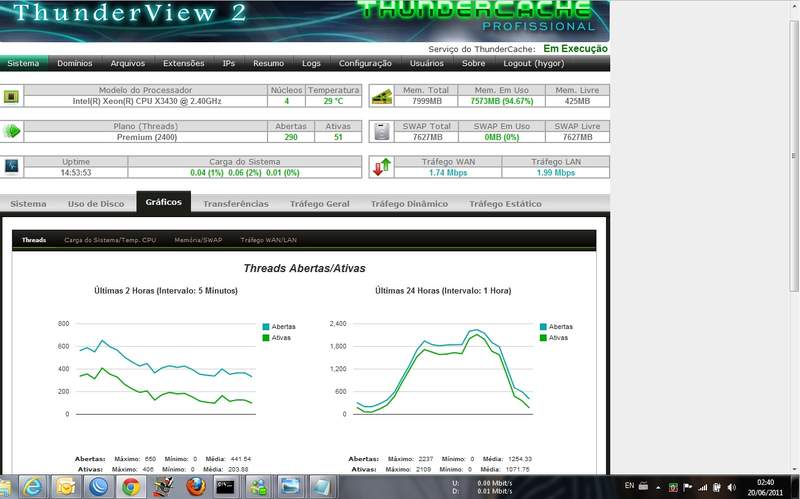Open the Arquivos menu
This screenshot has width=800, height=499.
point(128,63)
